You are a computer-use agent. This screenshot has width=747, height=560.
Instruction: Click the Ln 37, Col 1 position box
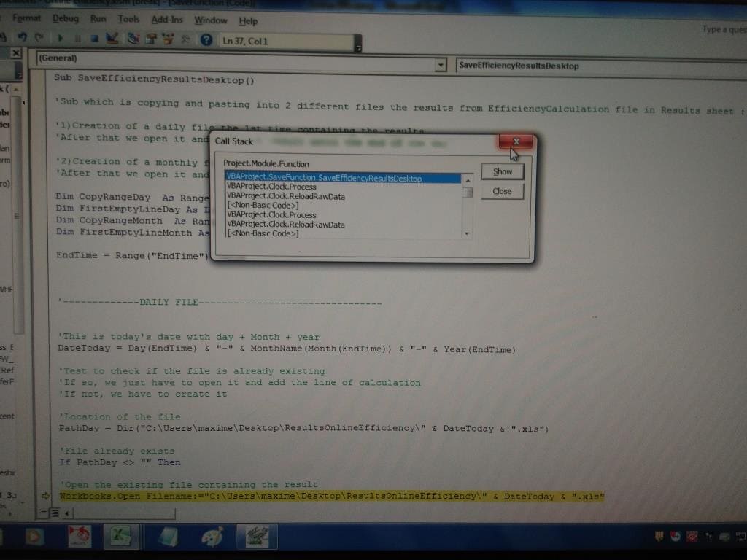(287, 42)
